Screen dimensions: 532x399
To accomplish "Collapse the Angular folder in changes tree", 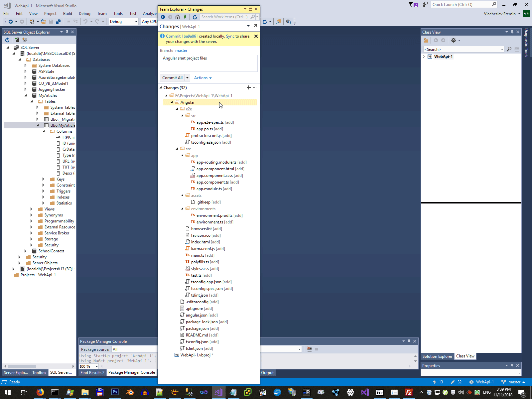I will [x=172, y=102].
